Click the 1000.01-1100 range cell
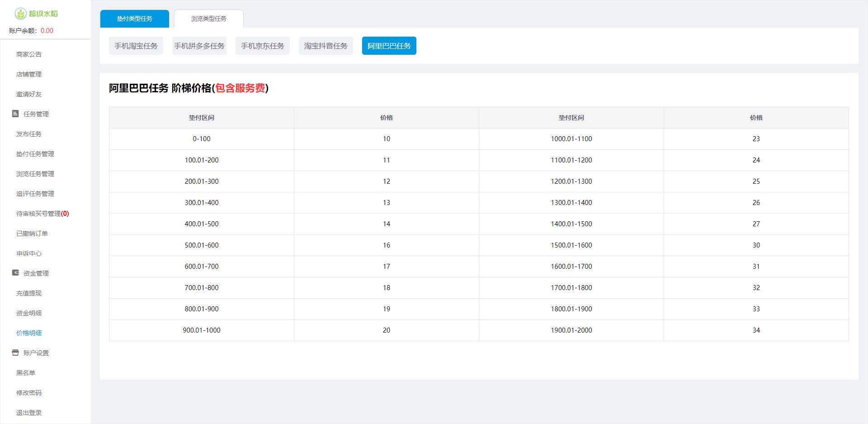The image size is (868, 424). pos(571,139)
